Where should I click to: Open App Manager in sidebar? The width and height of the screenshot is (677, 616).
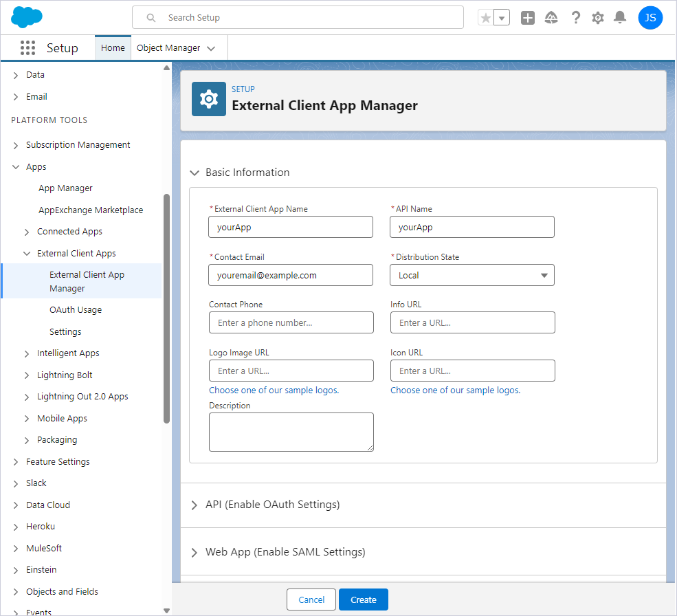click(x=65, y=188)
